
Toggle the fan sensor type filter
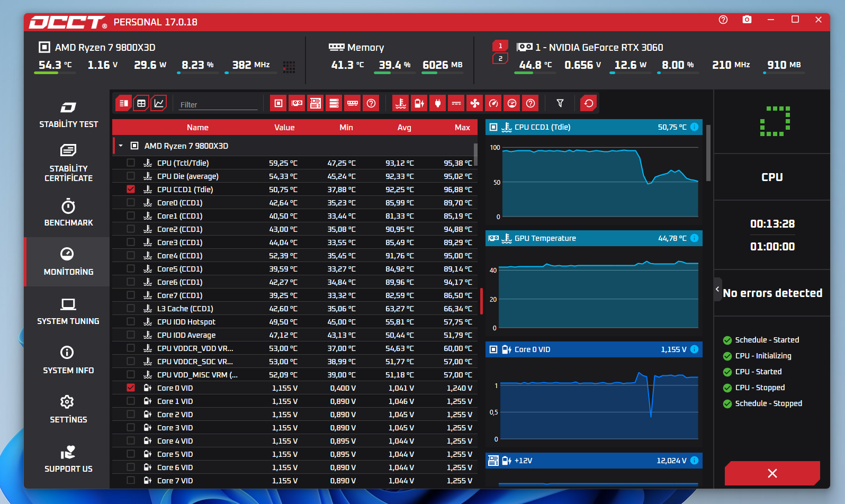475,103
